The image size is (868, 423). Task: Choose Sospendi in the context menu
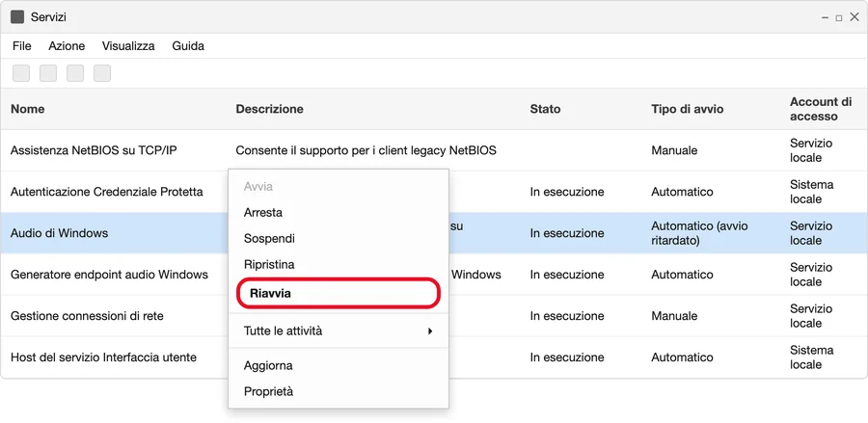click(x=339, y=238)
